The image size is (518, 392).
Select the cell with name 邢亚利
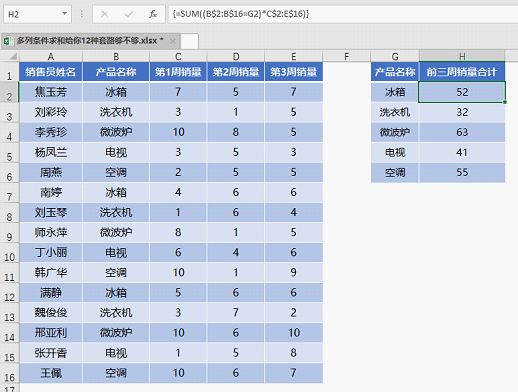[x=51, y=333]
